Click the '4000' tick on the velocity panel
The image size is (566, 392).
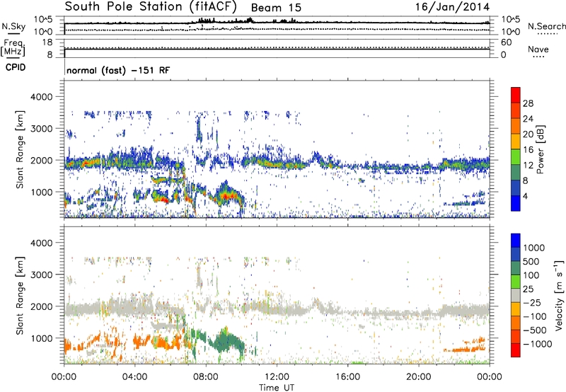pos(42,243)
